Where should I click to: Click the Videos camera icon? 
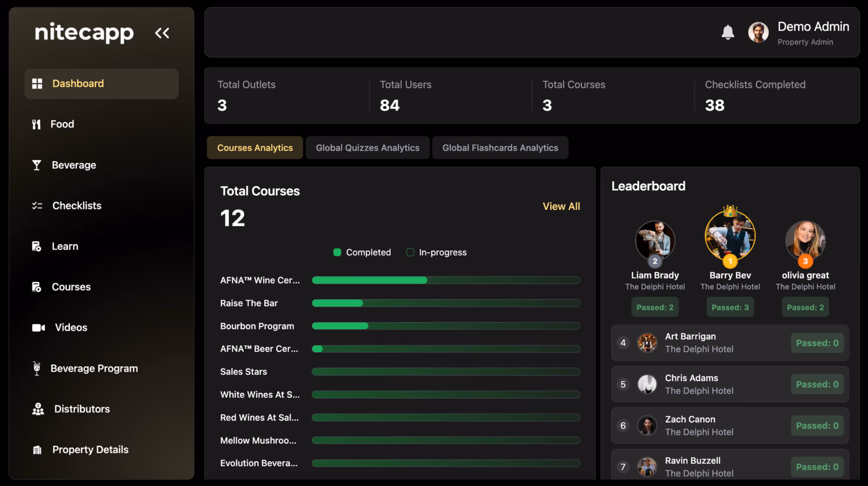[x=38, y=328]
